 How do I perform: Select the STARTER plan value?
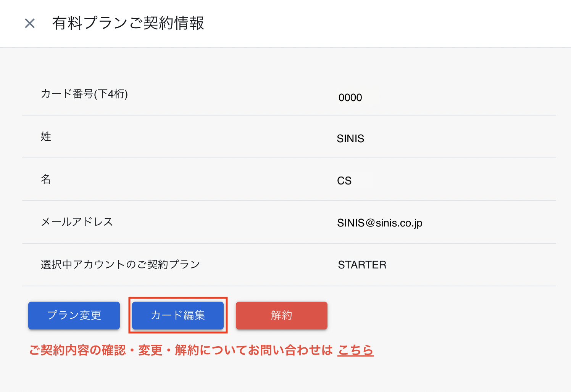(362, 265)
